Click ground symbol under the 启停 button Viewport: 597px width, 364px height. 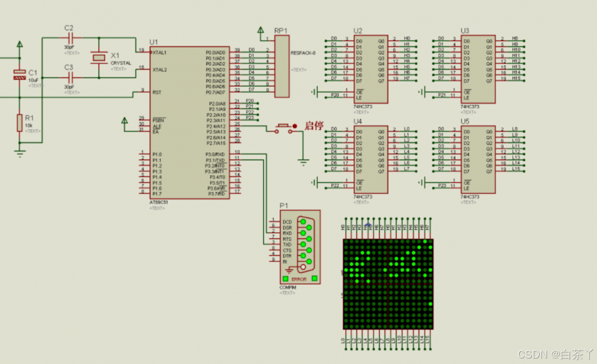(303, 163)
